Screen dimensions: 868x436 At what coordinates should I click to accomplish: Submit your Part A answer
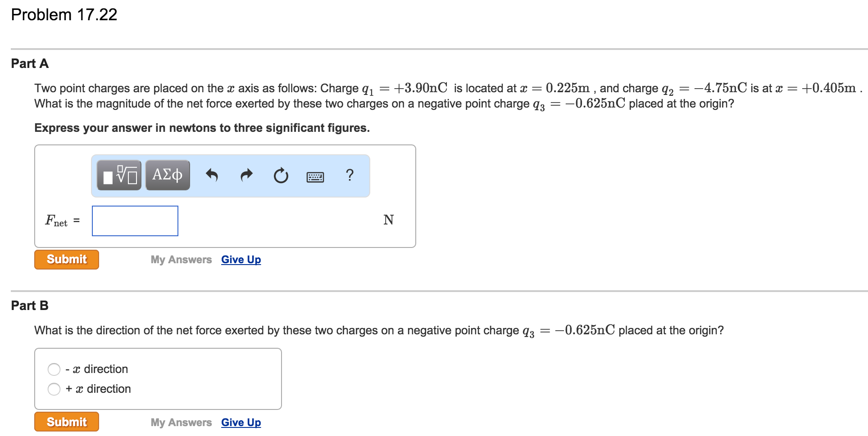coord(66,259)
